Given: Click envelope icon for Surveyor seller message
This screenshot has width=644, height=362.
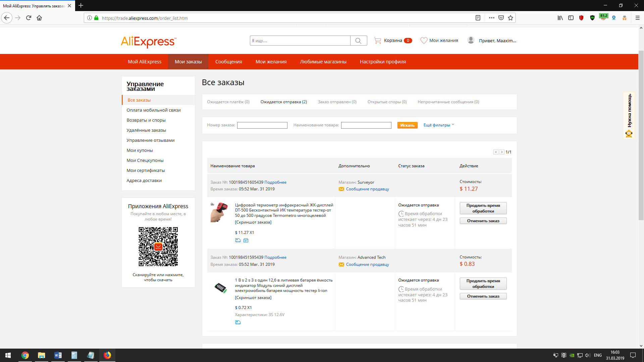Looking at the screenshot, I should pyautogui.click(x=341, y=189).
